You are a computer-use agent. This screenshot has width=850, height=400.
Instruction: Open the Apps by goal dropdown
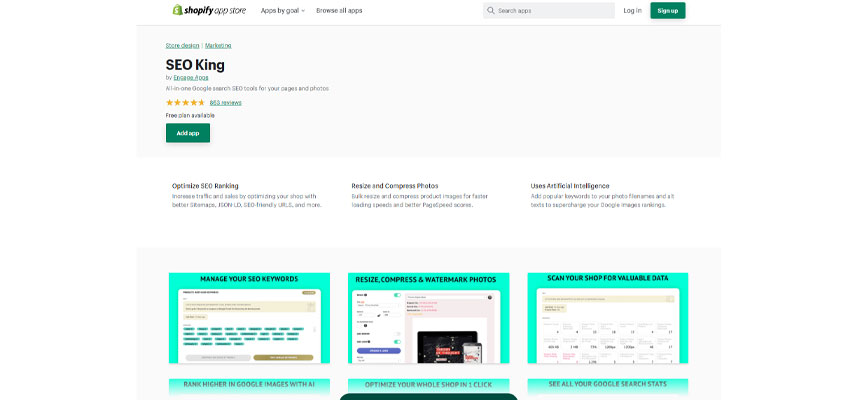click(282, 10)
